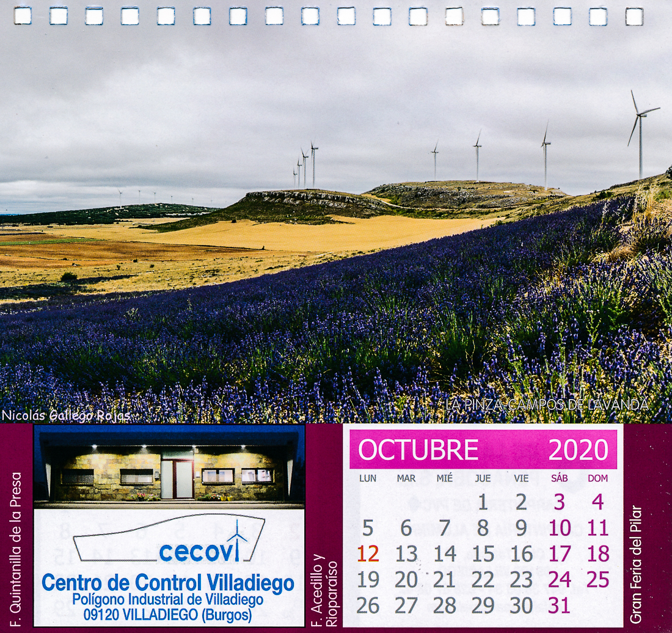672x633 pixels.
Task: Select the VIE weekday header
Action: [521, 478]
